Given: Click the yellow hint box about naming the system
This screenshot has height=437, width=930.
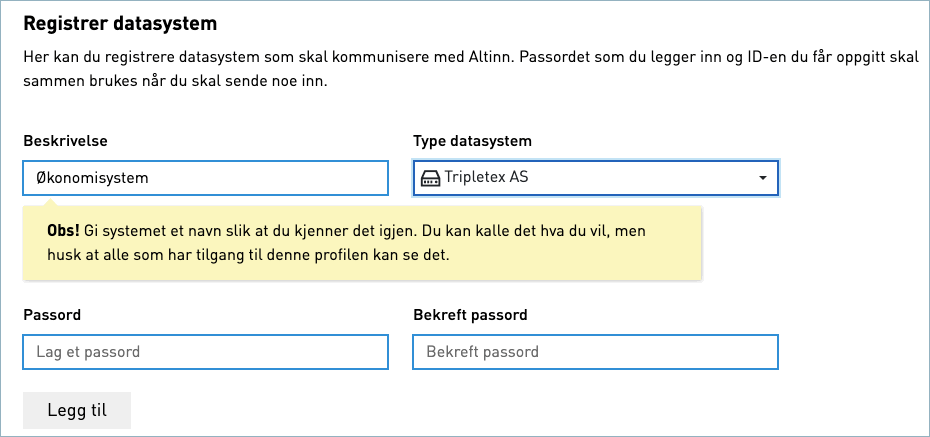Looking at the screenshot, I should (362, 243).
